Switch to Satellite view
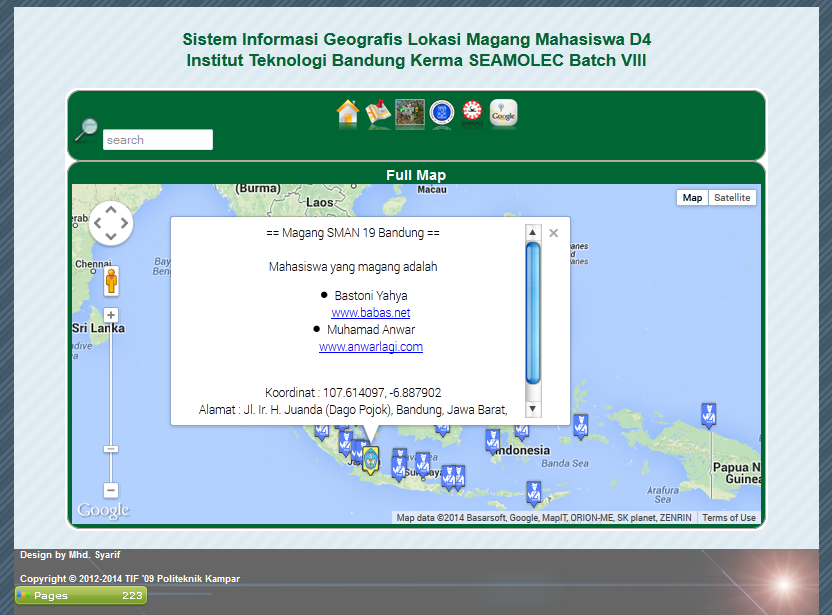Screen dimensions: 832x615 732,198
